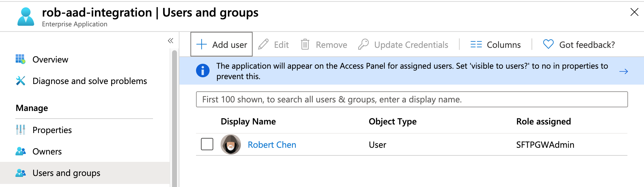
Task: Click the Add user label
Action: coord(230,45)
